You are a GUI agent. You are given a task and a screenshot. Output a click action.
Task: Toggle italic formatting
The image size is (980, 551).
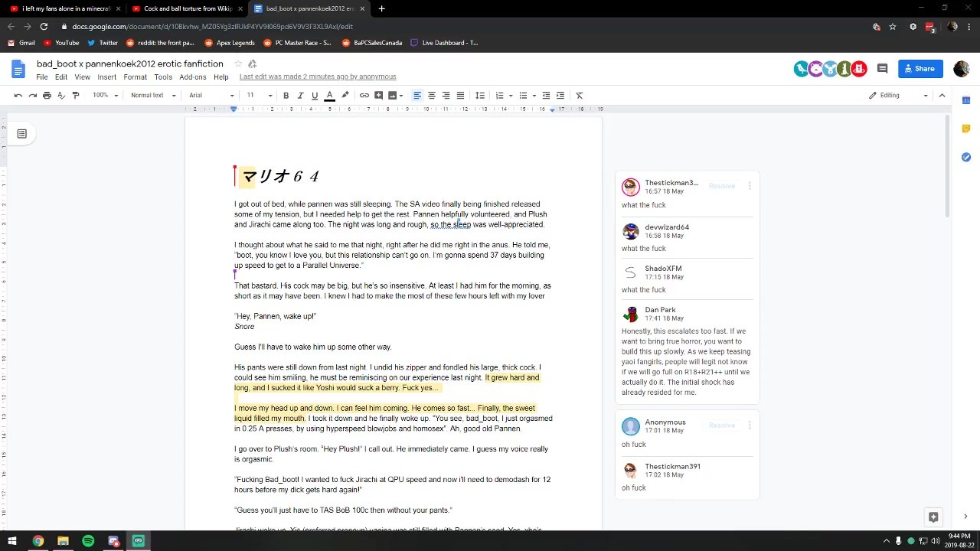(x=300, y=96)
